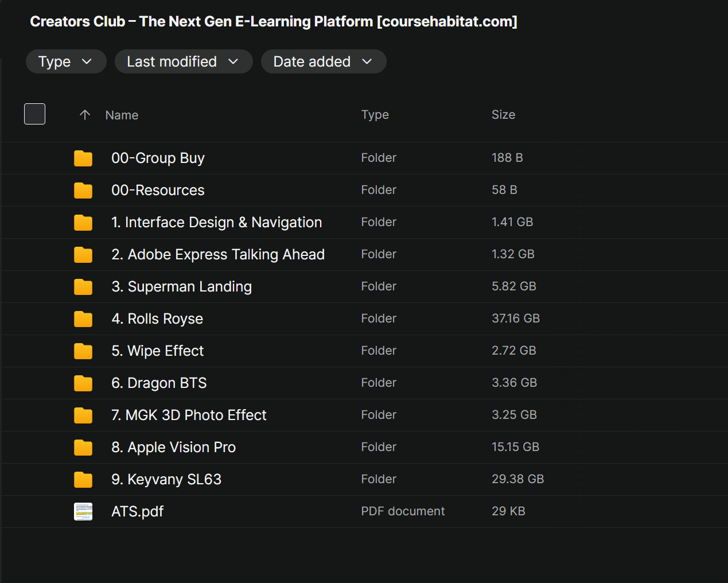Open the 5. Wipe Effect folder
Screen dimensions: 728x583
tap(157, 351)
